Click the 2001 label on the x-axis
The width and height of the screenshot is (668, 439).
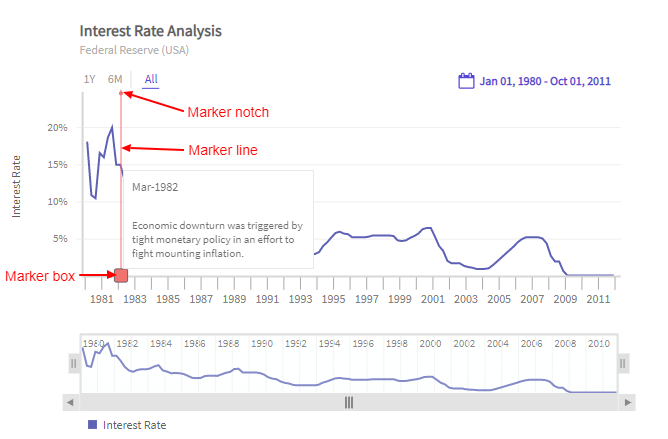433,298
